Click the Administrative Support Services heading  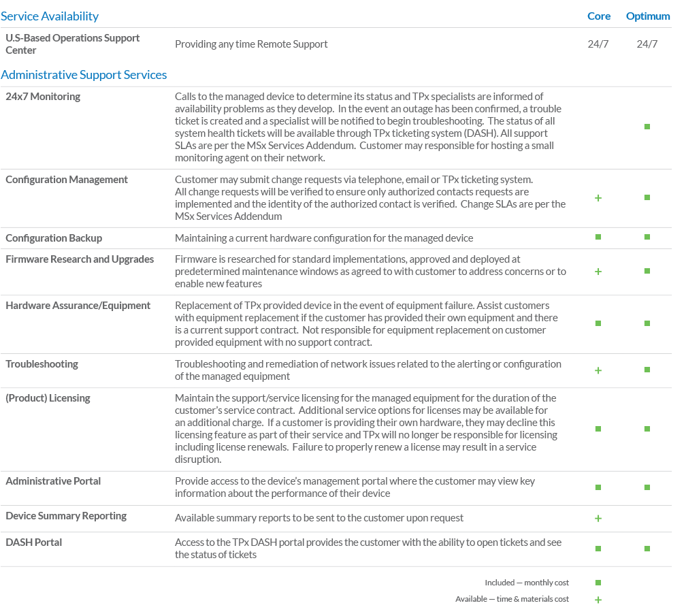[x=84, y=75]
